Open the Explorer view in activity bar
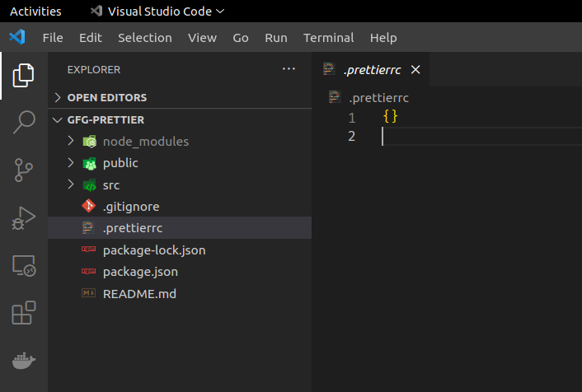Screen dimensions: 582x392 [24, 76]
